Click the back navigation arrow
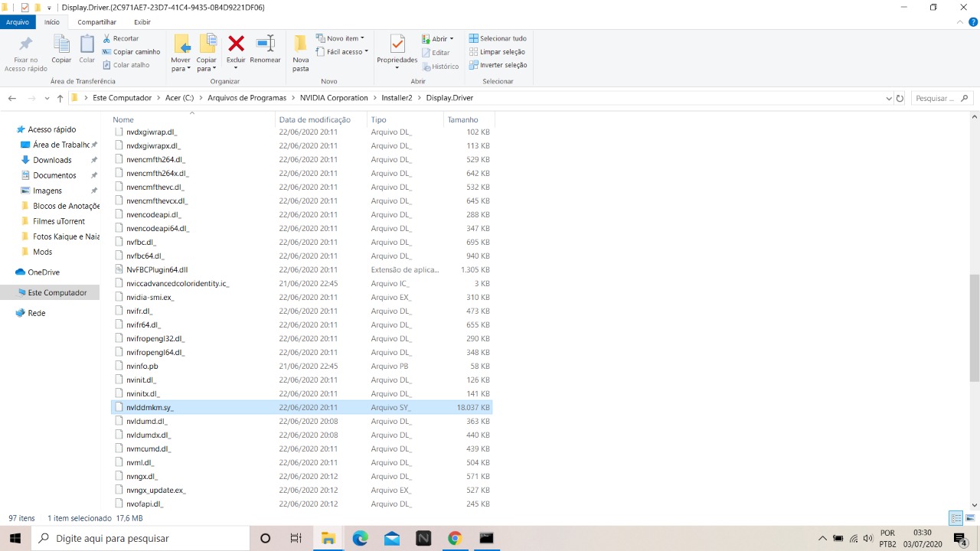980x551 pixels. click(12, 98)
